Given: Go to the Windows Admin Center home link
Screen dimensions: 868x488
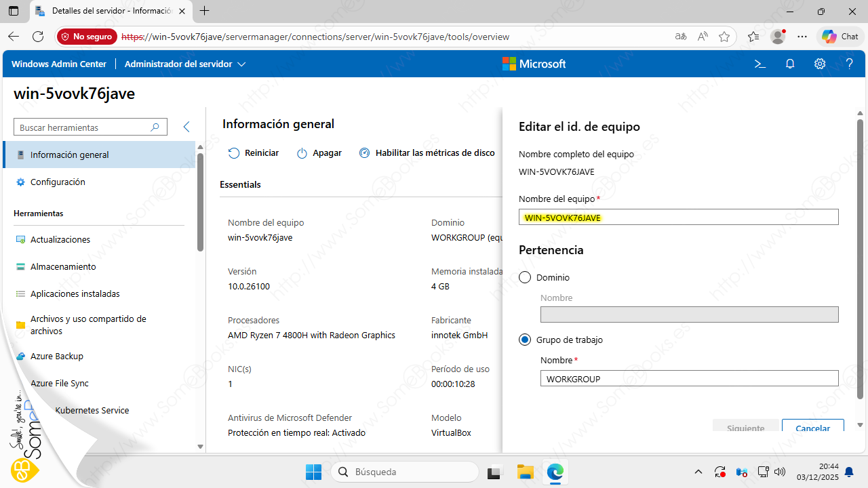Looking at the screenshot, I should pyautogui.click(x=59, y=64).
